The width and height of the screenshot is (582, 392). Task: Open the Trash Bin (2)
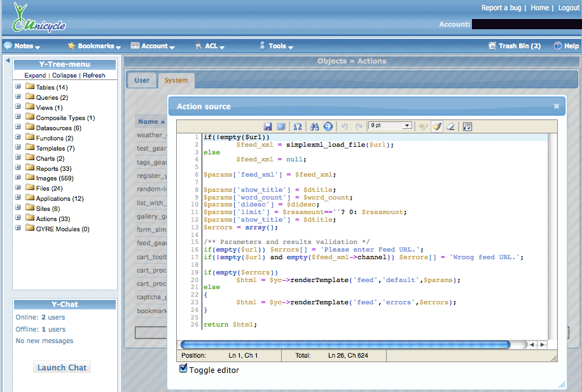519,46
